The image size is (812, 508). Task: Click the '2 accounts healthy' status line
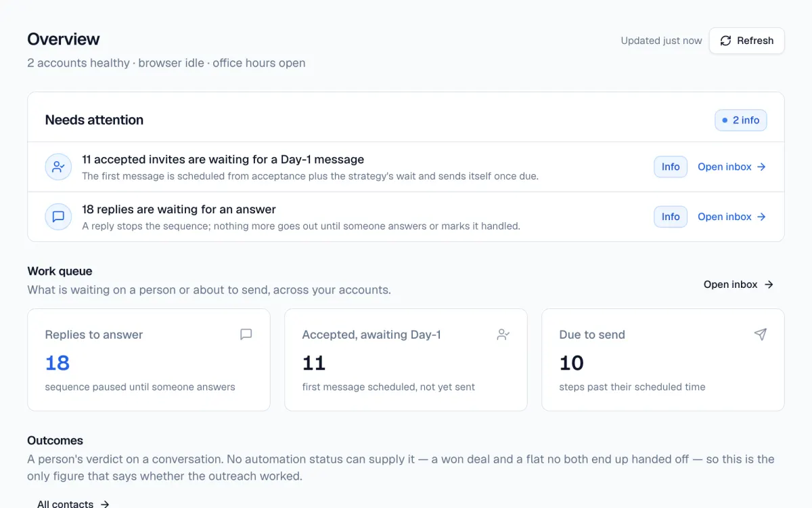(166, 63)
